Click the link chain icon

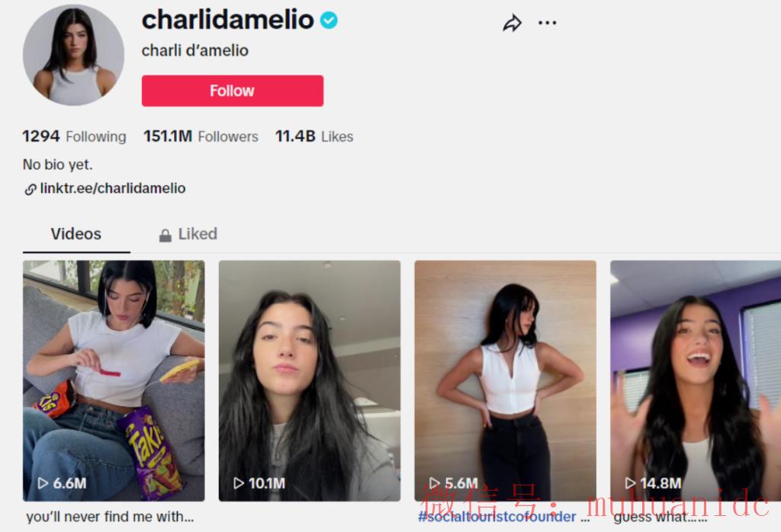(31, 189)
